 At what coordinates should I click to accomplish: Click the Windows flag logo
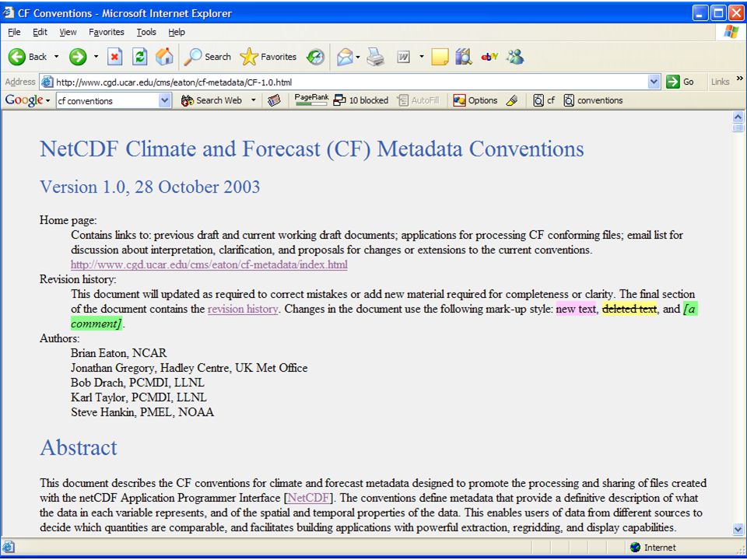731,32
